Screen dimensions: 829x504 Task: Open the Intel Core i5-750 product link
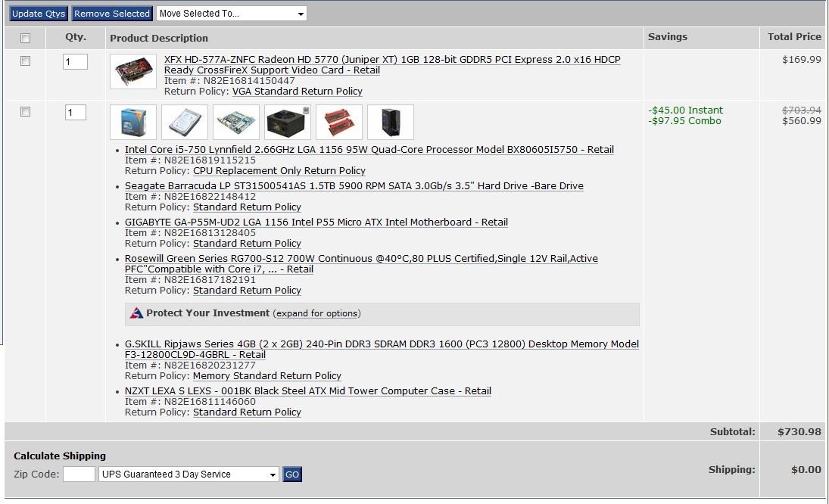point(369,150)
